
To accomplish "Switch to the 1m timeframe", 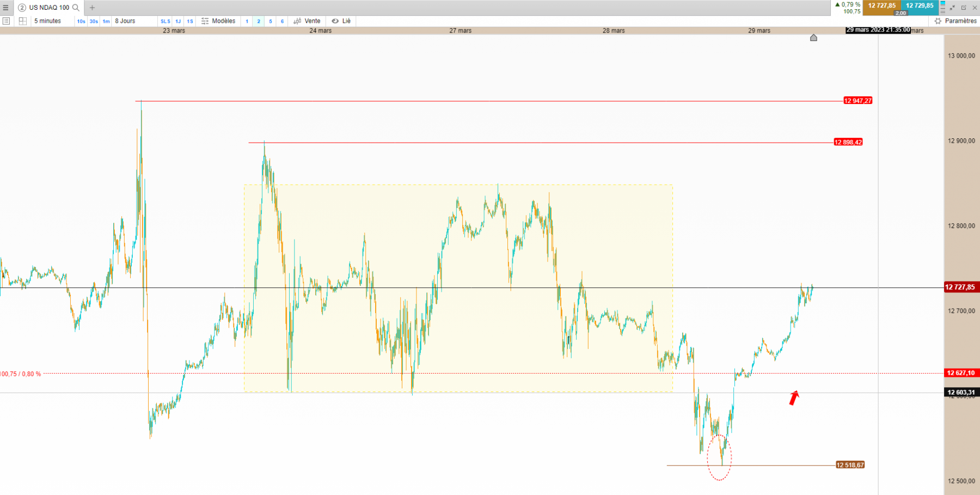I will point(106,21).
